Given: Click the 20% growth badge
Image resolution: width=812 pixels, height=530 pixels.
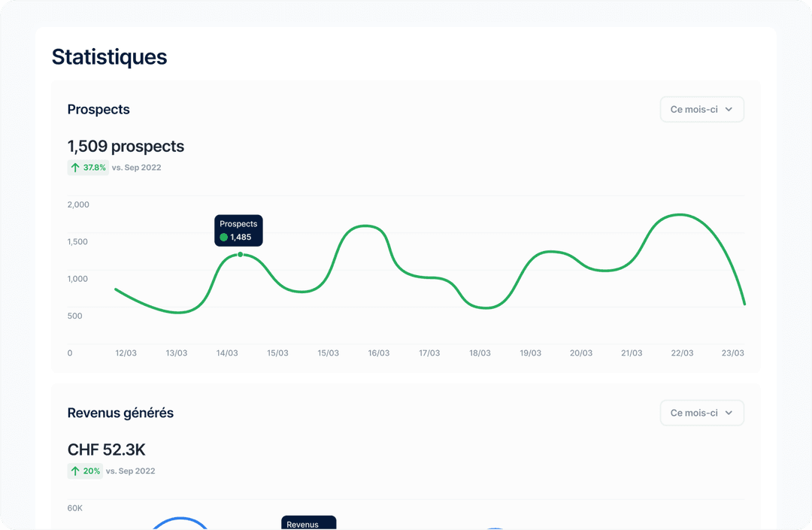Looking at the screenshot, I should point(85,471).
